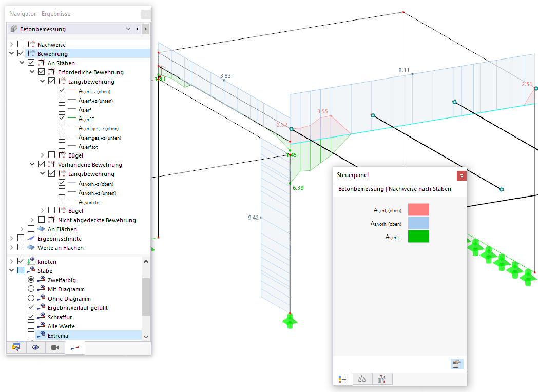This screenshot has width=538, height=392.
Task: Click the Mit Diagramm icon
Action: pos(41,288)
